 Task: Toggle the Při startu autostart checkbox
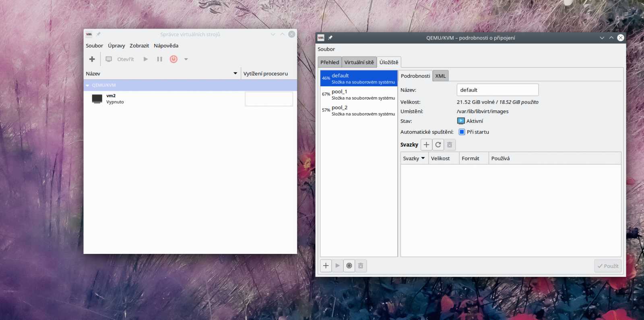pyautogui.click(x=462, y=132)
